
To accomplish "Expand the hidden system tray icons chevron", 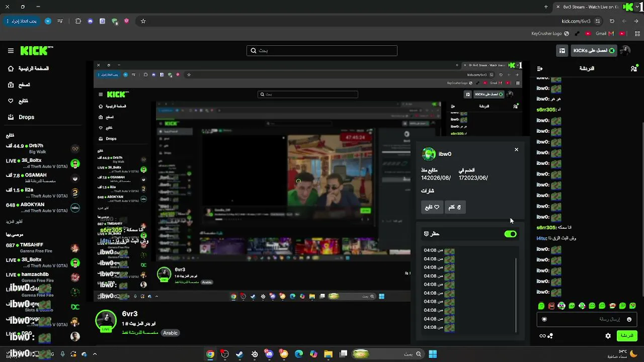I will click(95, 354).
